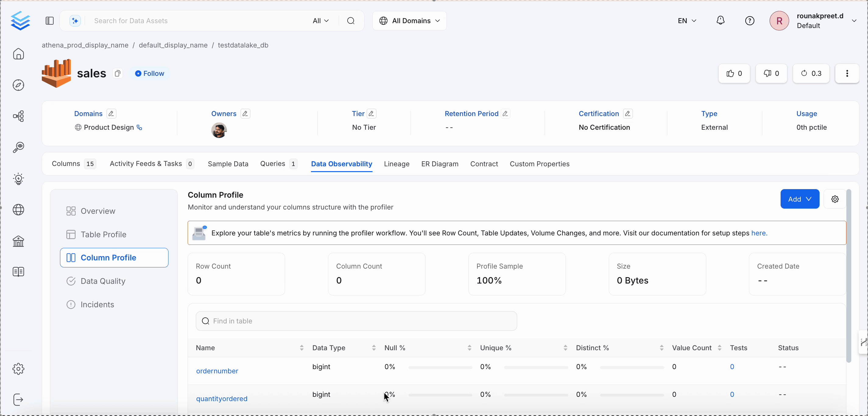
Task: Switch to the Lineage tab
Action: coord(397,164)
